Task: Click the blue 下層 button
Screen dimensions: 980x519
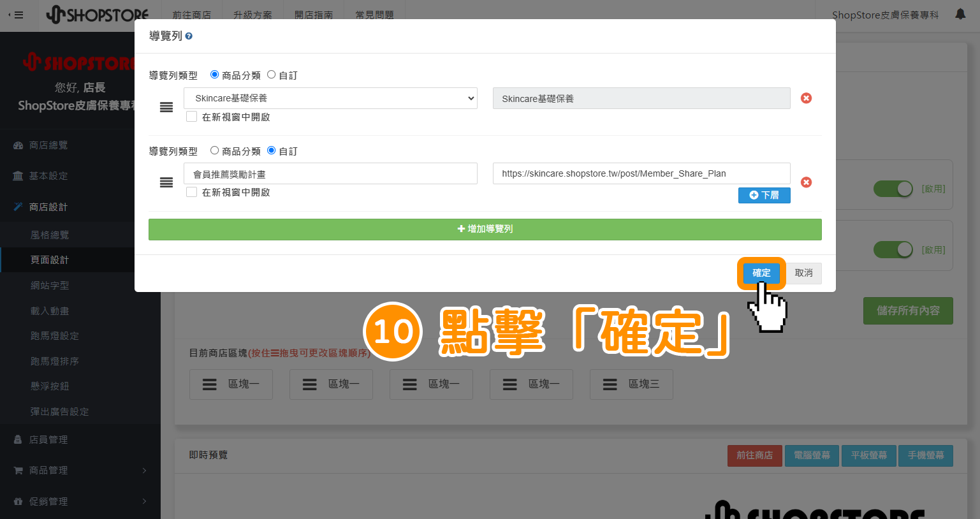Action: coord(764,195)
